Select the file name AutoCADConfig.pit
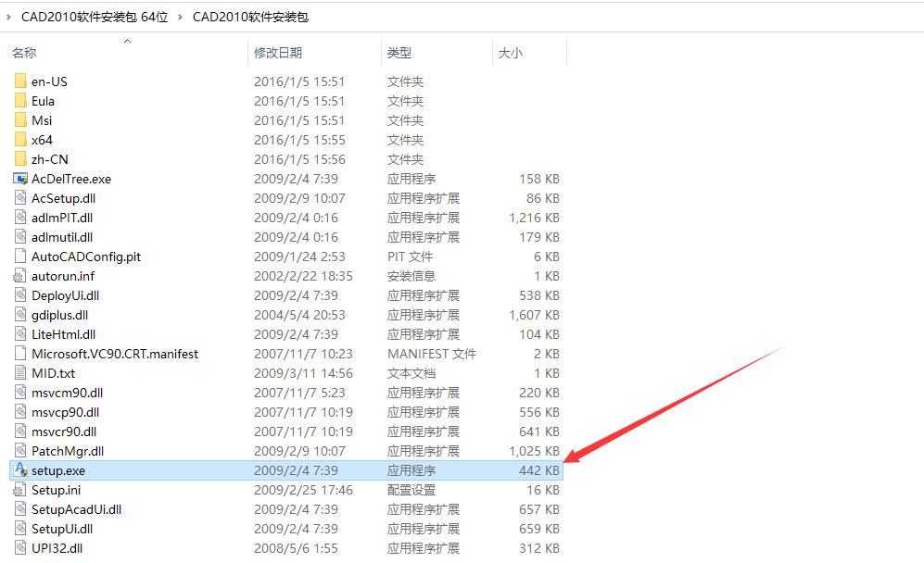The height and width of the screenshot is (563, 924). tap(86, 256)
